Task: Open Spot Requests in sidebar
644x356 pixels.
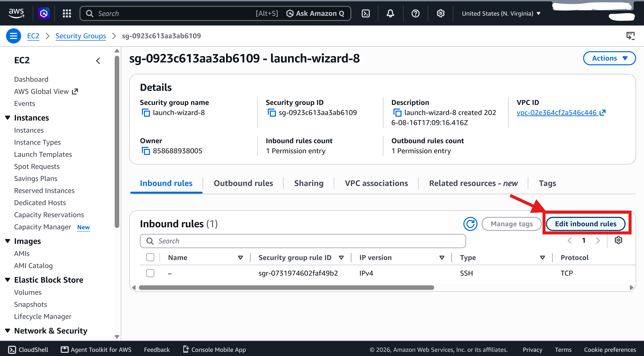Action: (x=37, y=166)
